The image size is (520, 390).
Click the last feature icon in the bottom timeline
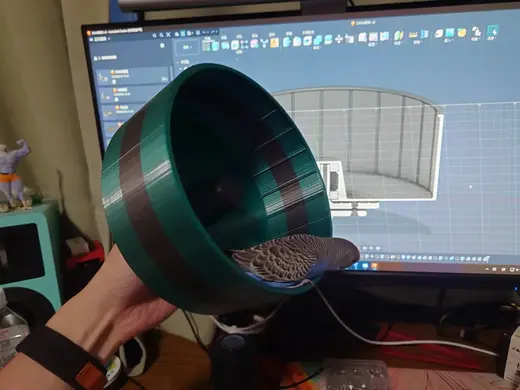click(x=487, y=259)
